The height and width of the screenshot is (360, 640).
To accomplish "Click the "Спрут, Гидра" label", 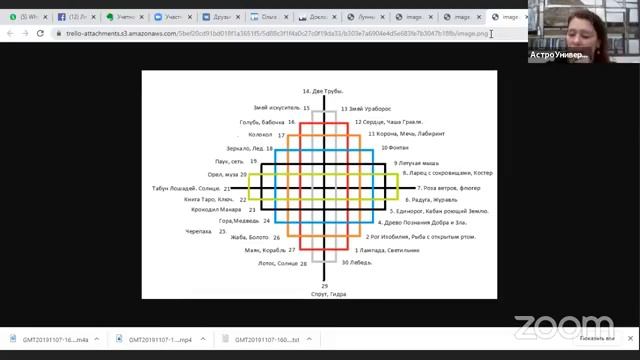I will pyautogui.click(x=328, y=294).
